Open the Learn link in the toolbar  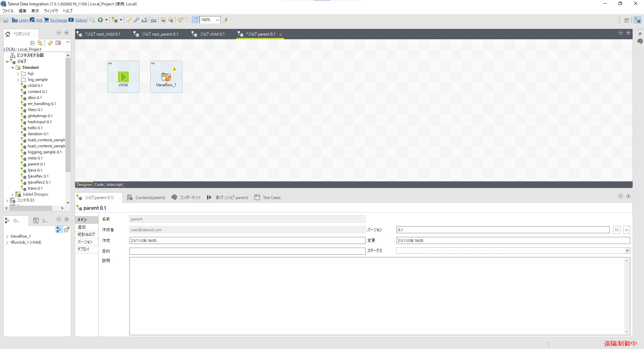(x=23, y=20)
